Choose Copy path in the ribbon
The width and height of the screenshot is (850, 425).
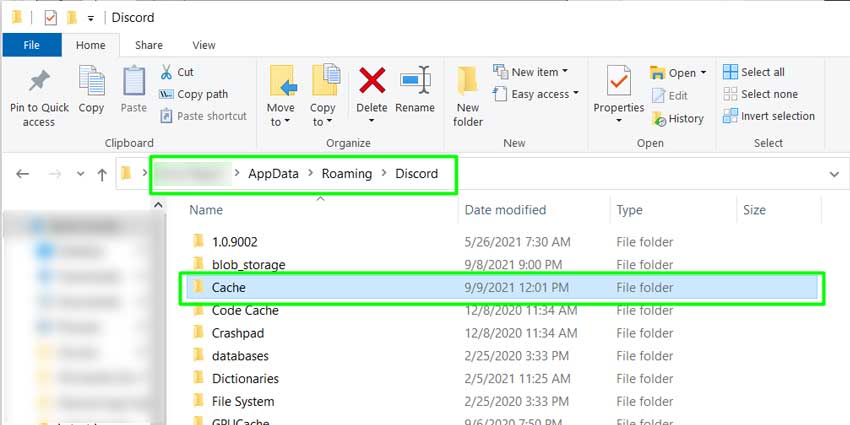(x=194, y=94)
